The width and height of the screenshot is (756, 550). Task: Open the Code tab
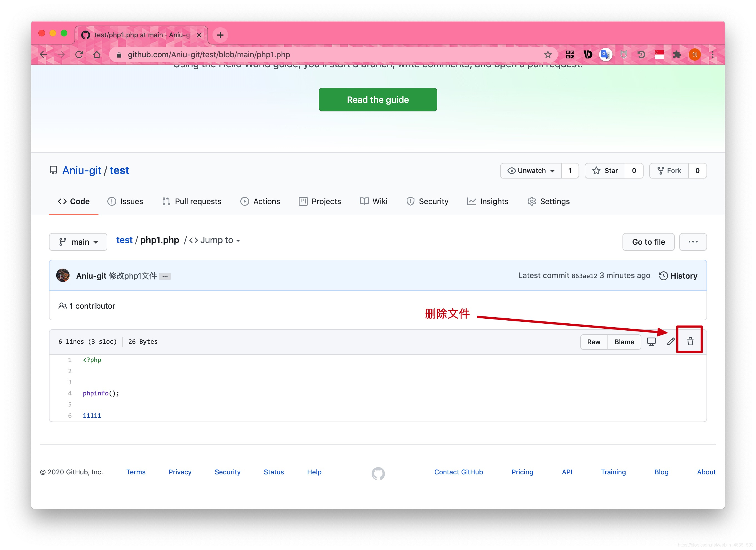coord(74,202)
